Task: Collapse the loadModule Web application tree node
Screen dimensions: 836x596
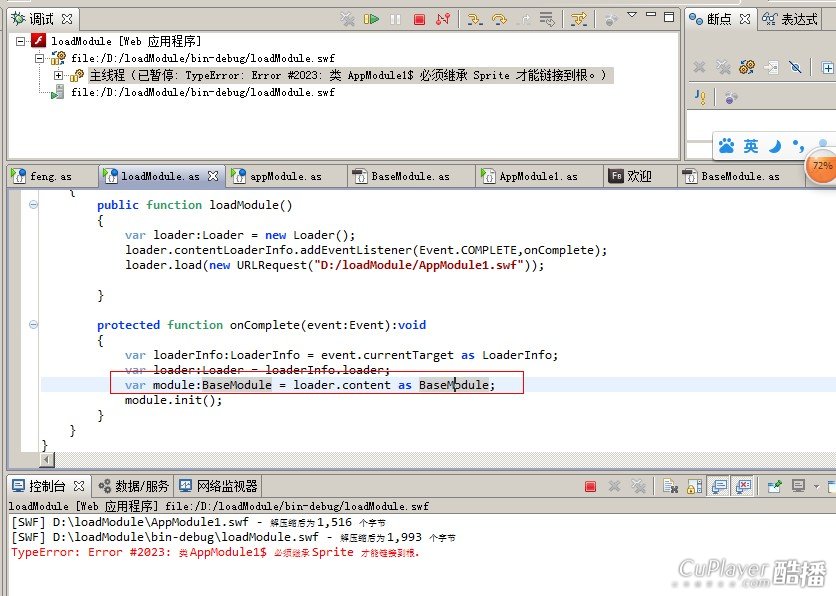Action: pyautogui.click(x=23, y=41)
